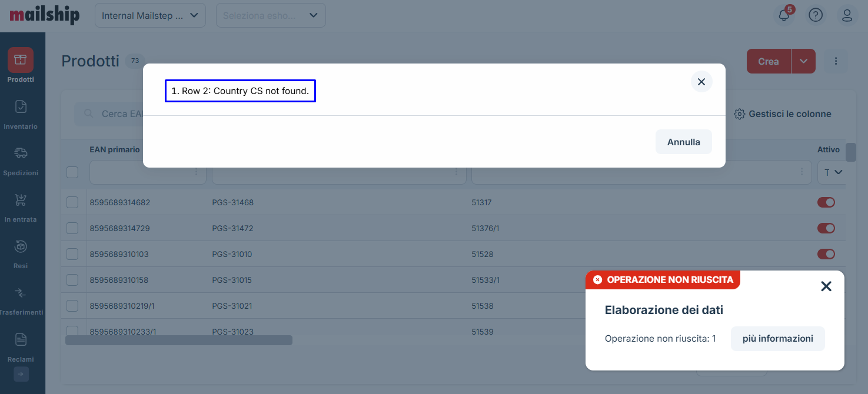Toggle active switch for PGS-31468
This screenshot has height=394, width=868.
[x=826, y=202]
